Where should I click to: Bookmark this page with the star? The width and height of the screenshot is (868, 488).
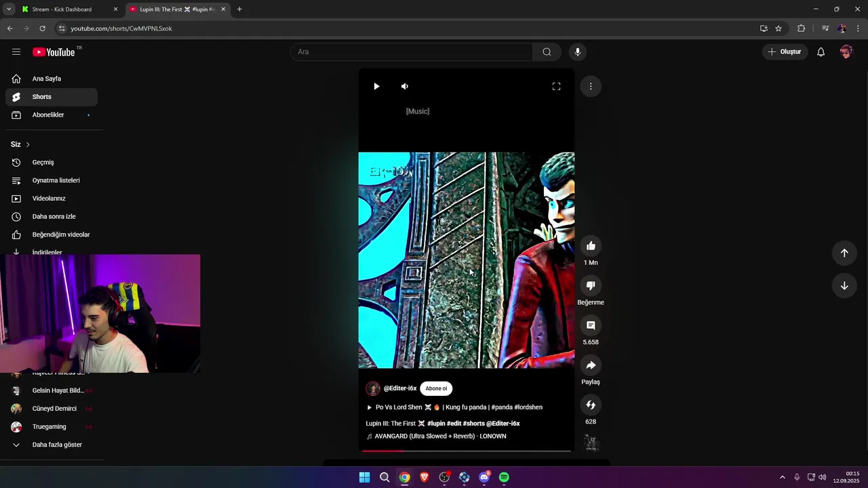pyautogui.click(x=778, y=28)
